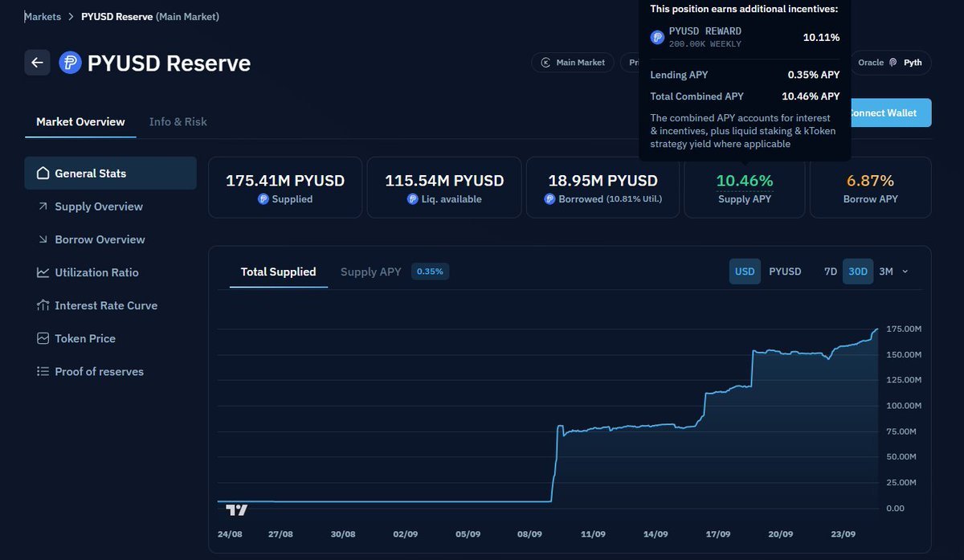Click the General Stats home icon

pos(43,174)
